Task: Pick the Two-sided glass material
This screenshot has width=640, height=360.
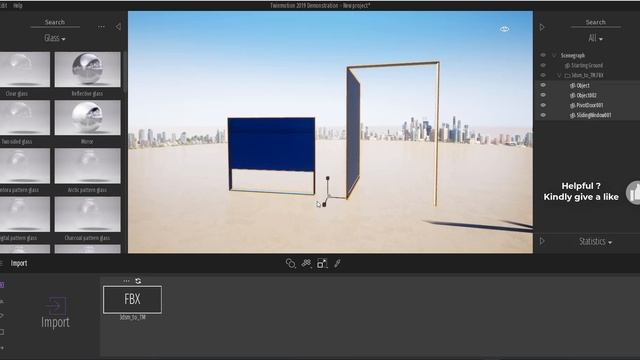Action: pyautogui.click(x=24, y=118)
